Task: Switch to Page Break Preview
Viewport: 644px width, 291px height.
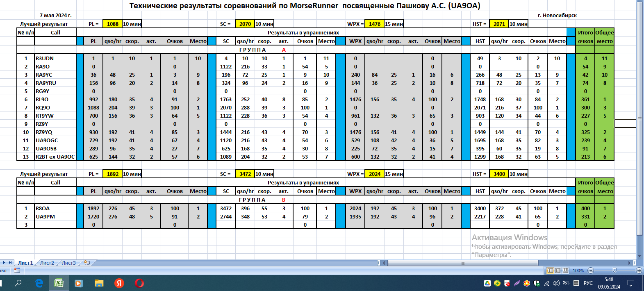Action: (x=565, y=271)
